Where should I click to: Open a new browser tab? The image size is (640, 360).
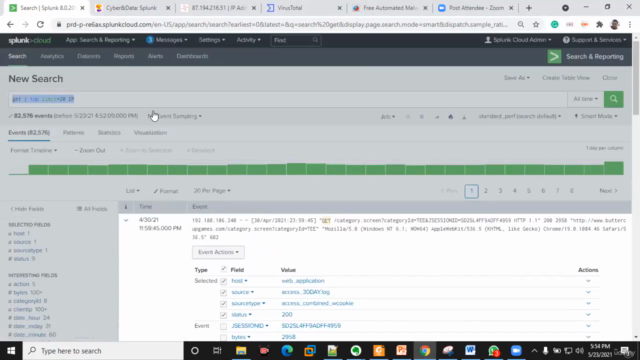tap(529, 8)
